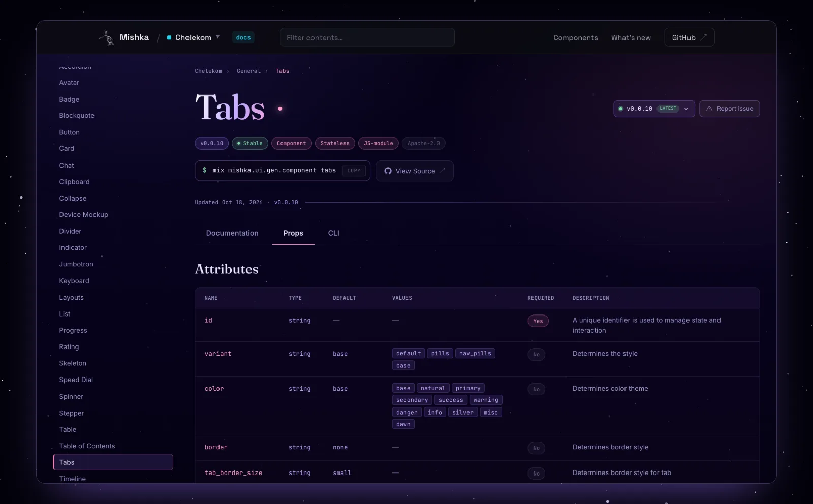Open Avatar in the sidebar
The height and width of the screenshot is (504, 813).
pos(69,83)
